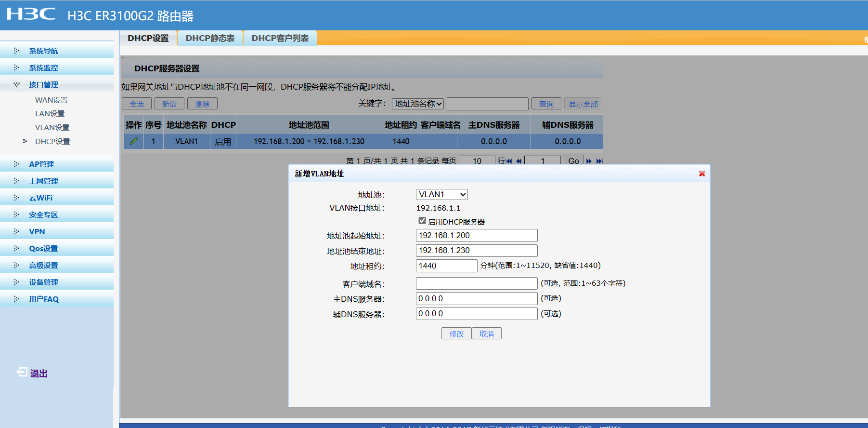Screen dimensions: 868x428
Task: Click the 显示全部 button
Action: (x=583, y=104)
